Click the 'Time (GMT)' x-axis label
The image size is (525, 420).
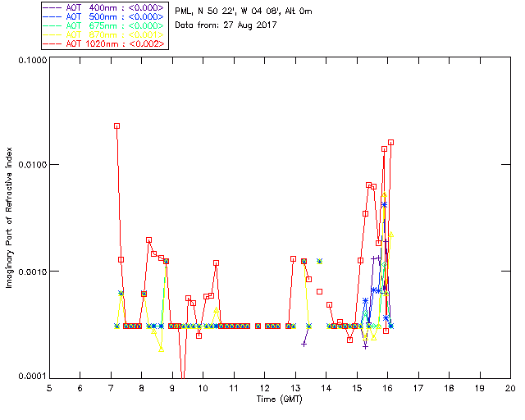279,399
